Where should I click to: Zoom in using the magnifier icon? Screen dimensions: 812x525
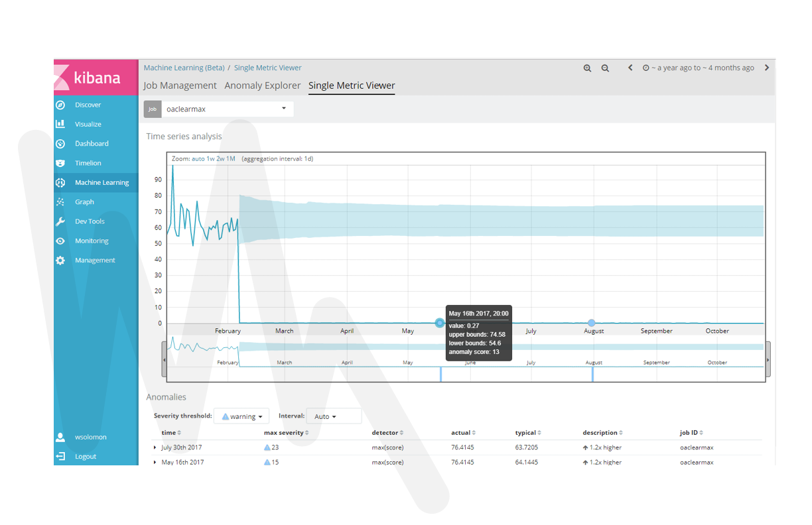tap(587, 68)
